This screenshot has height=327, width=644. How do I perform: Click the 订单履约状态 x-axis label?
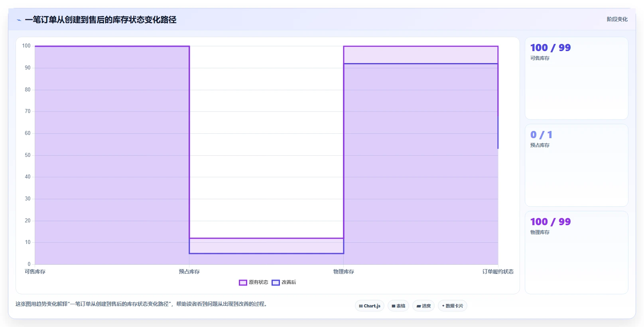(498, 272)
